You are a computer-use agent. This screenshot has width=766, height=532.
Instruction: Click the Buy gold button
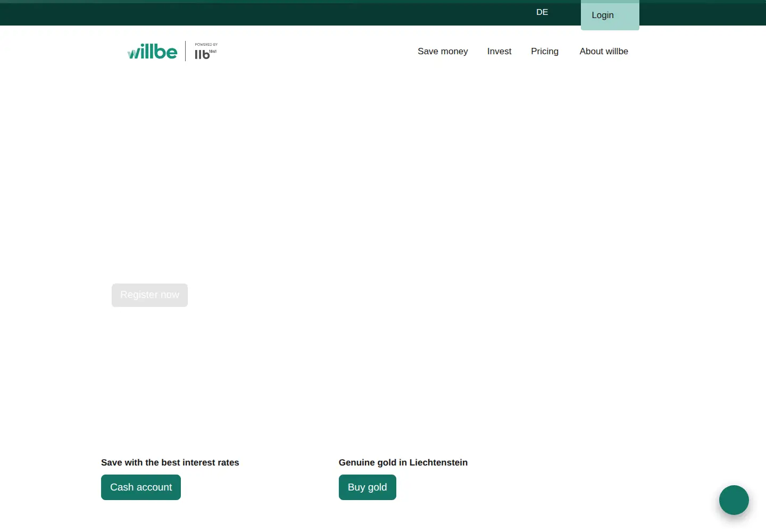[x=368, y=487]
